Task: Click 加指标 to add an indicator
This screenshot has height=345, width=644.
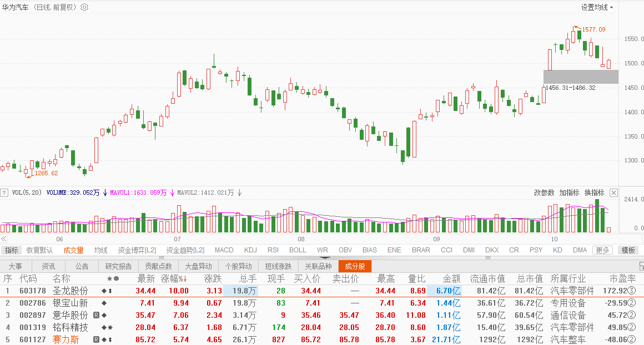Action: coord(569,193)
